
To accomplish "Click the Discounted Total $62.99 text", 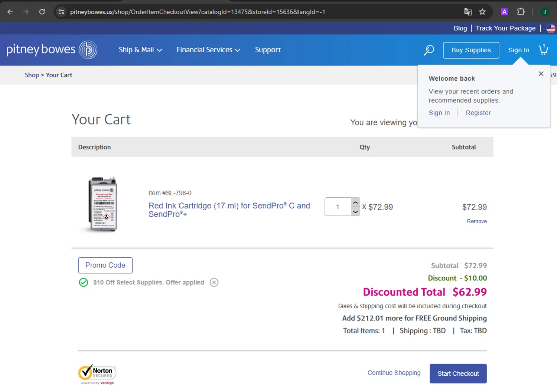I will click(x=425, y=292).
